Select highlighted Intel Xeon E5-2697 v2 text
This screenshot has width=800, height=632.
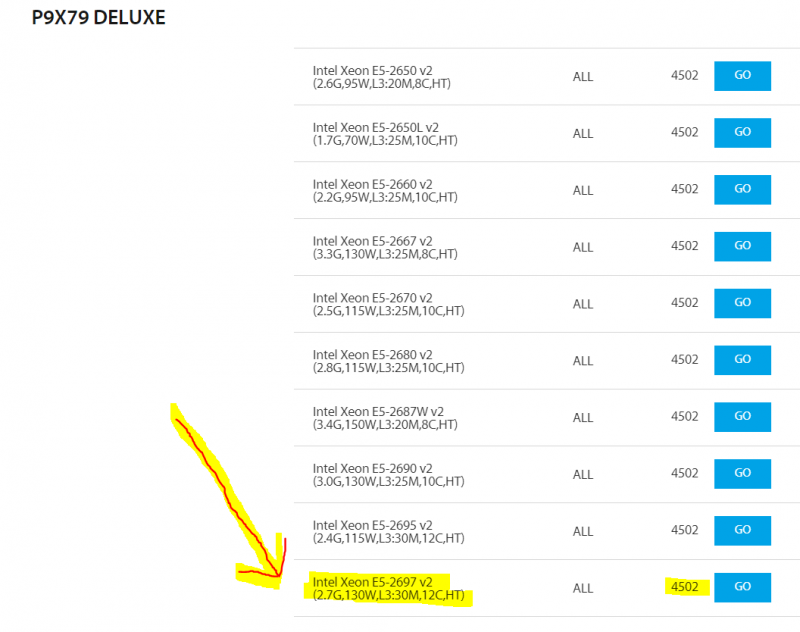(372, 582)
